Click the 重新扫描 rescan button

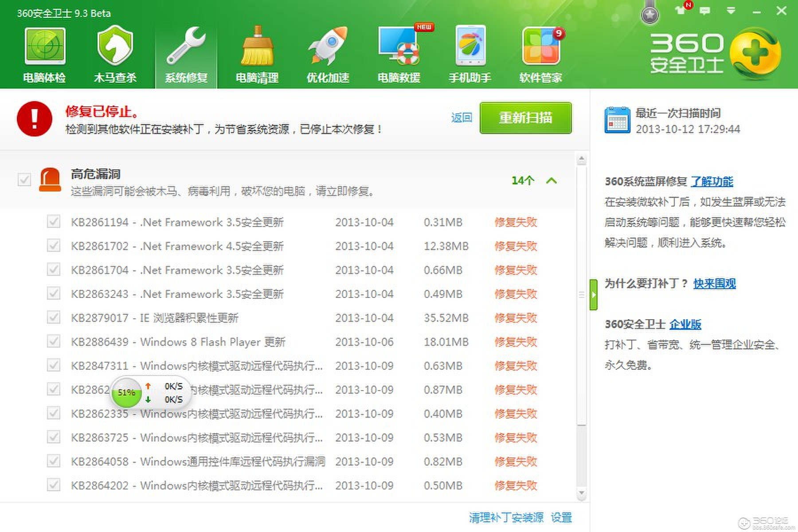pos(526,118)
